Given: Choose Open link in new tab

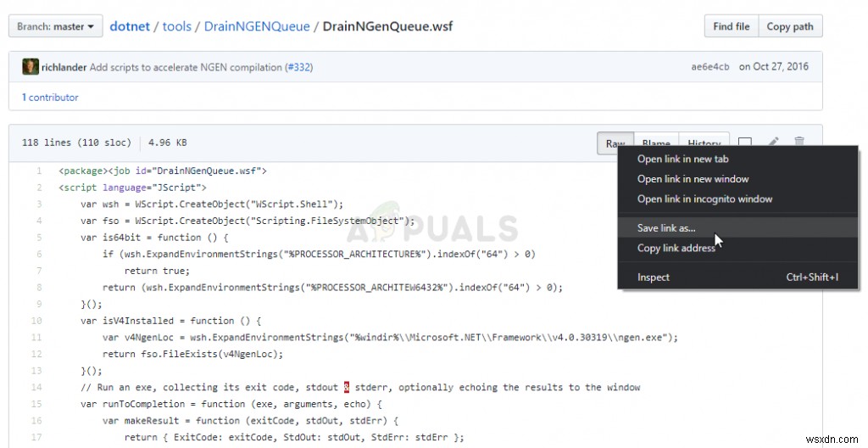Looking at the screenshot, I should [738, 160].
